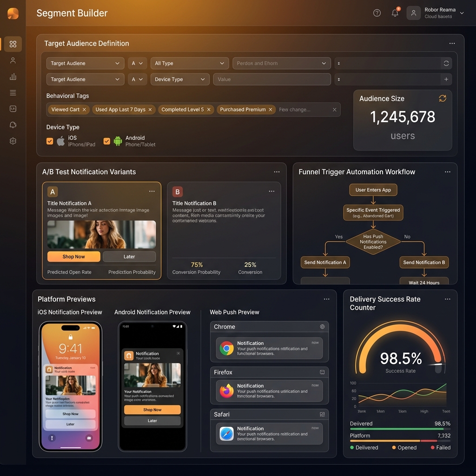The height and width of the screenshot is (476, 476).
Task: Dismiss the Android preview notification
Action: click(x=178, y=353)
